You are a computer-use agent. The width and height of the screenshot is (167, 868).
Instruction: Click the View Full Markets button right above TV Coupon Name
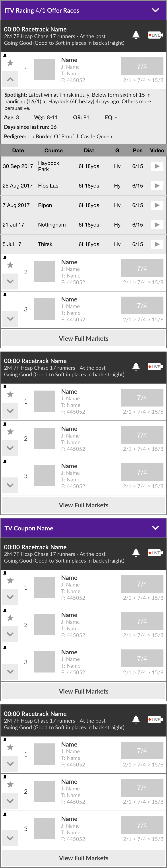[x=83, y=505]
